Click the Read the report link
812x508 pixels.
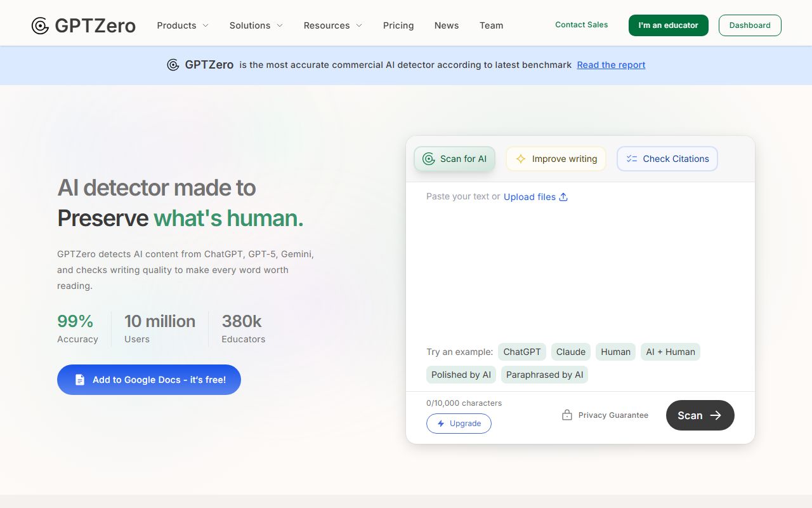(x=610, y=65)
